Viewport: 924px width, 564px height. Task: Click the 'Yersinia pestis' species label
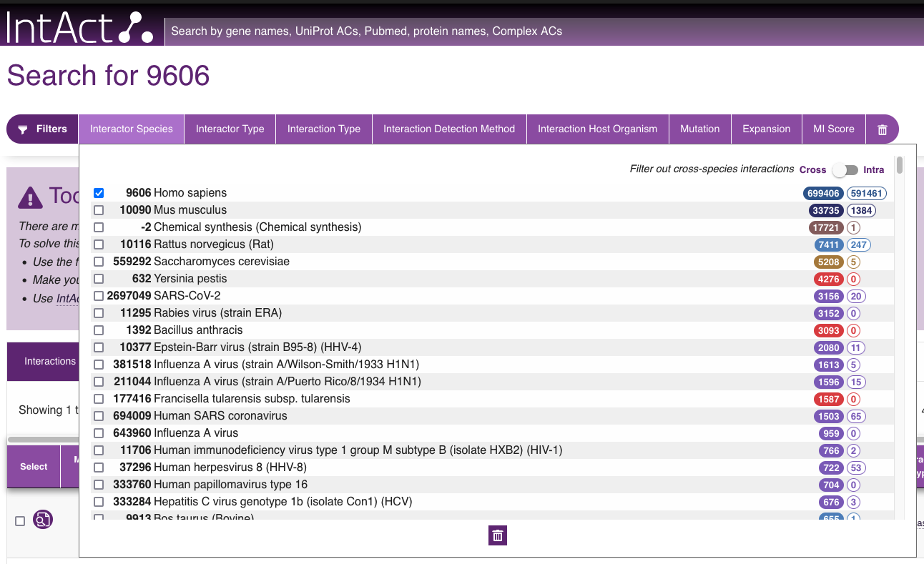[x=190, y=279]
